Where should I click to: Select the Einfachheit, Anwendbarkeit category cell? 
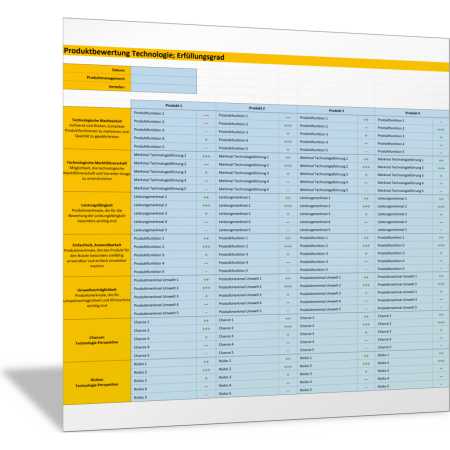click(97, 255)
